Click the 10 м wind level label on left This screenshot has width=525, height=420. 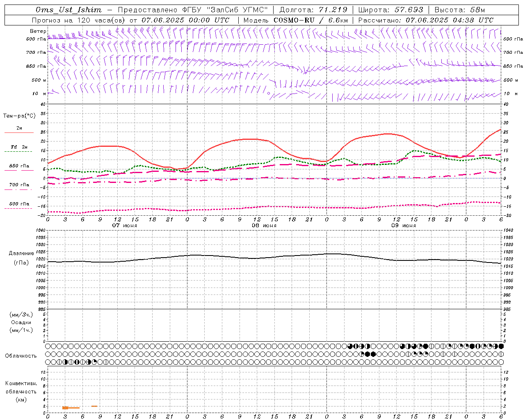pyautogui.click(x=39, y=94)
